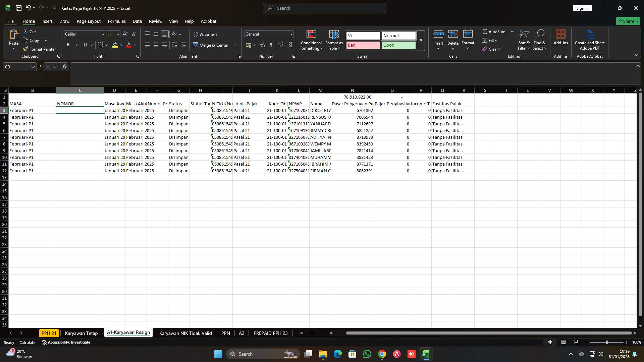Activate the Format Painter tool
644x362 pixels.
pyautogui.click(x=39, y=49)
